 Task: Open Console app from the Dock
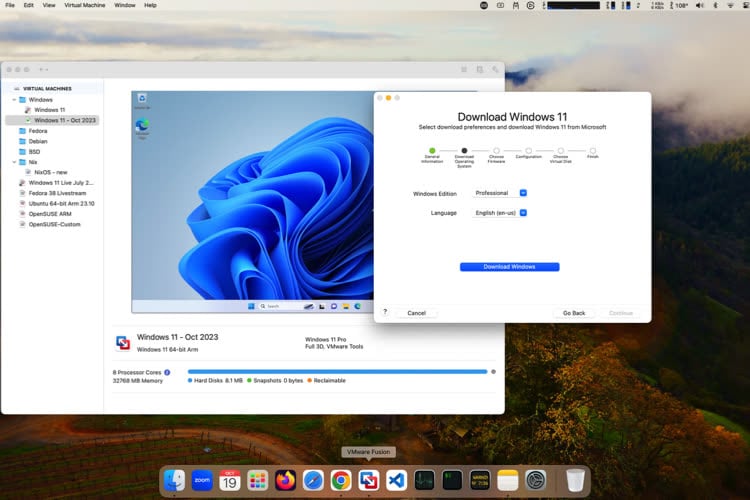(480, 480)
